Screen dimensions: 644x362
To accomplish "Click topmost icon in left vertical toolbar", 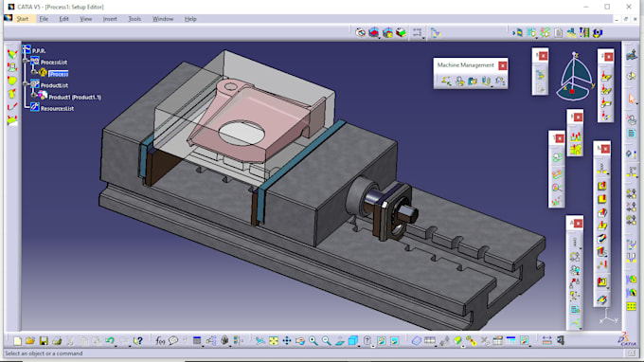I will tap(12, 54).
